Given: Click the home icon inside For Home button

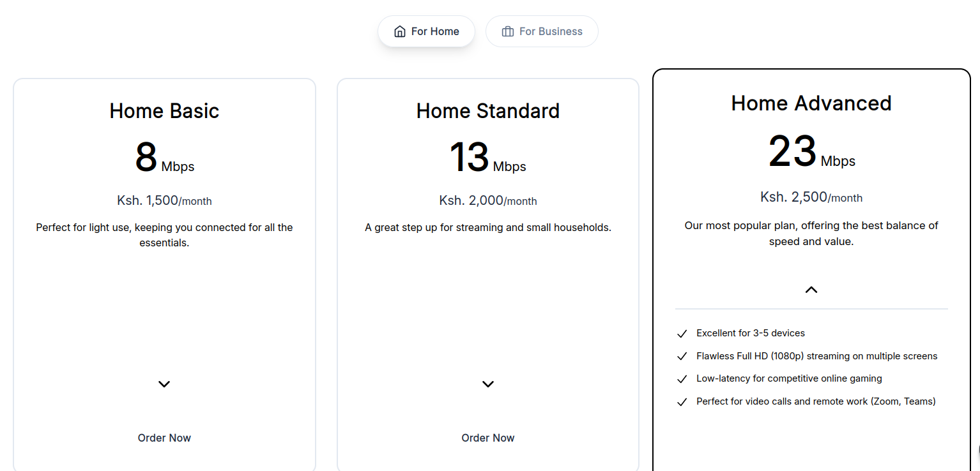Looking at the screenshot, I should 401,31.
